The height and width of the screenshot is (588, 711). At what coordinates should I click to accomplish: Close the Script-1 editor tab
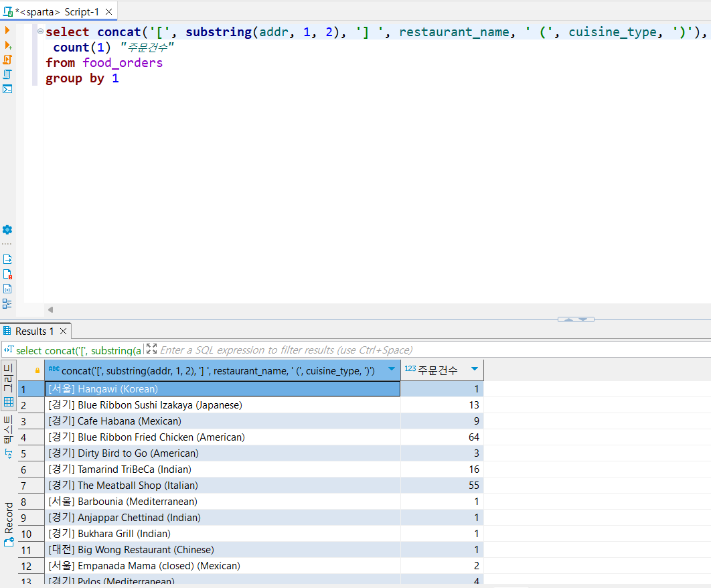coord(109,12)
